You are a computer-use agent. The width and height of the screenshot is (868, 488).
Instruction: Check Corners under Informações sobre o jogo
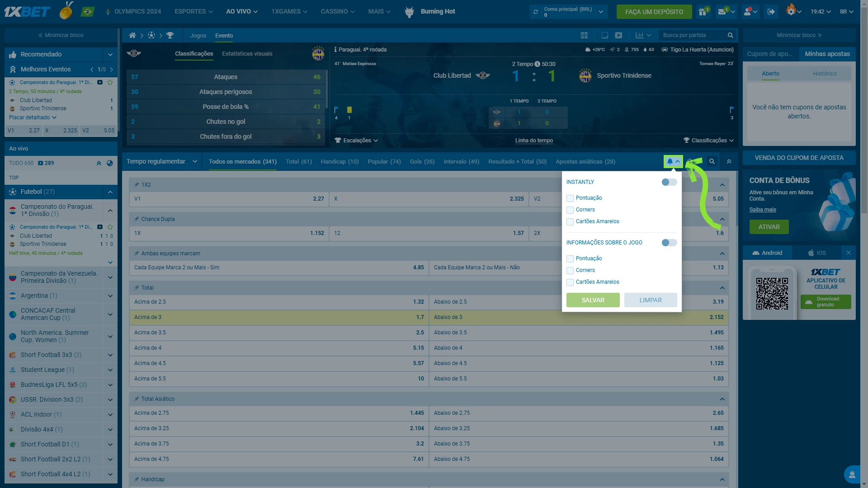(x=570, y=271)
